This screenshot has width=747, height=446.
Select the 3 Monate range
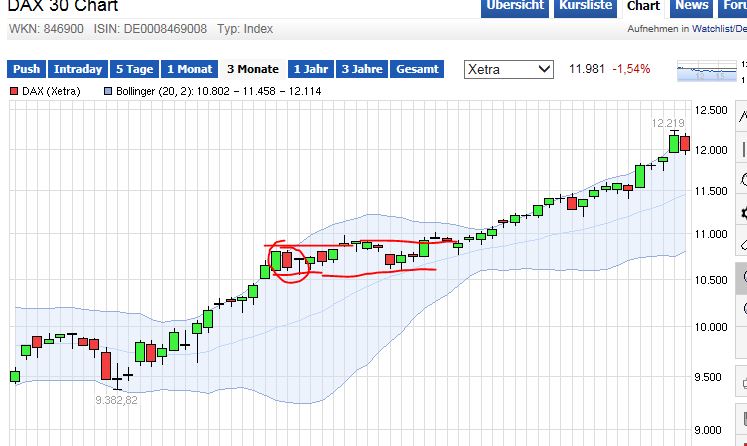[x=253, y=69]
